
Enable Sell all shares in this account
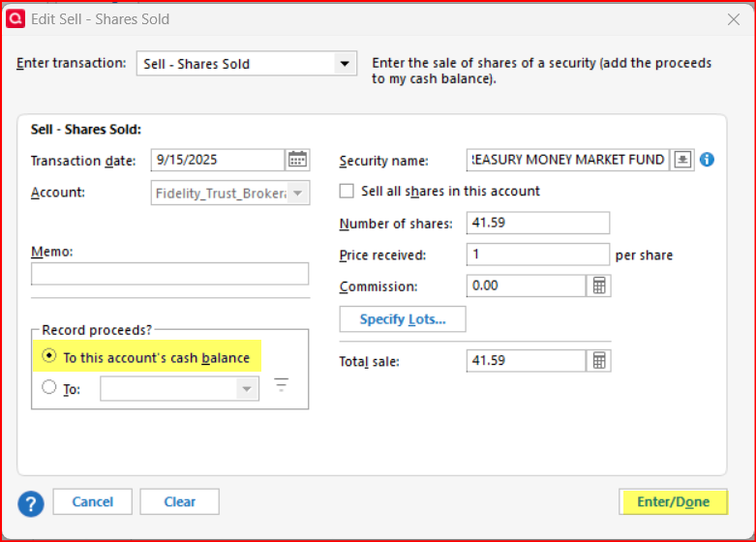click(348, 191)
